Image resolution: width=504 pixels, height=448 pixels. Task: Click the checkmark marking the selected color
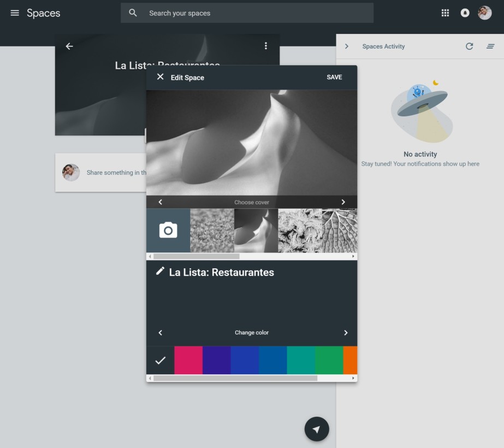pyautogui.click(x=160, y=360)
